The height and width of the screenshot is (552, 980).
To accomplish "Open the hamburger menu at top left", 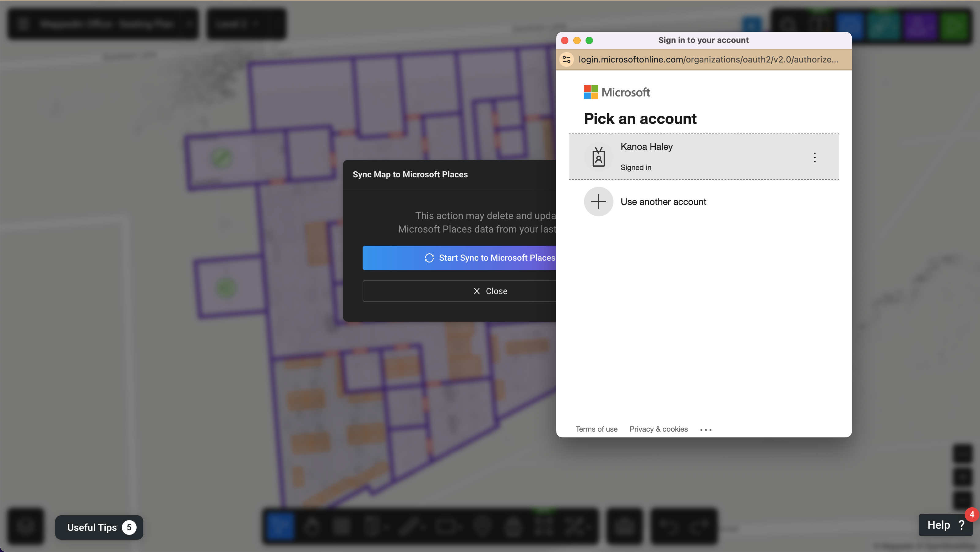I will click(23, 24).
